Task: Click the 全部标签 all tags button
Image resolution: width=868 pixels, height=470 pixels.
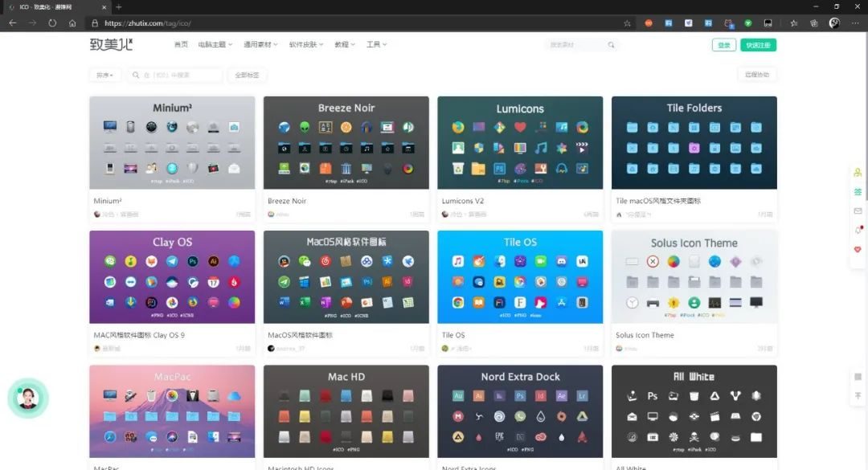Action: (x=247, y=75)
